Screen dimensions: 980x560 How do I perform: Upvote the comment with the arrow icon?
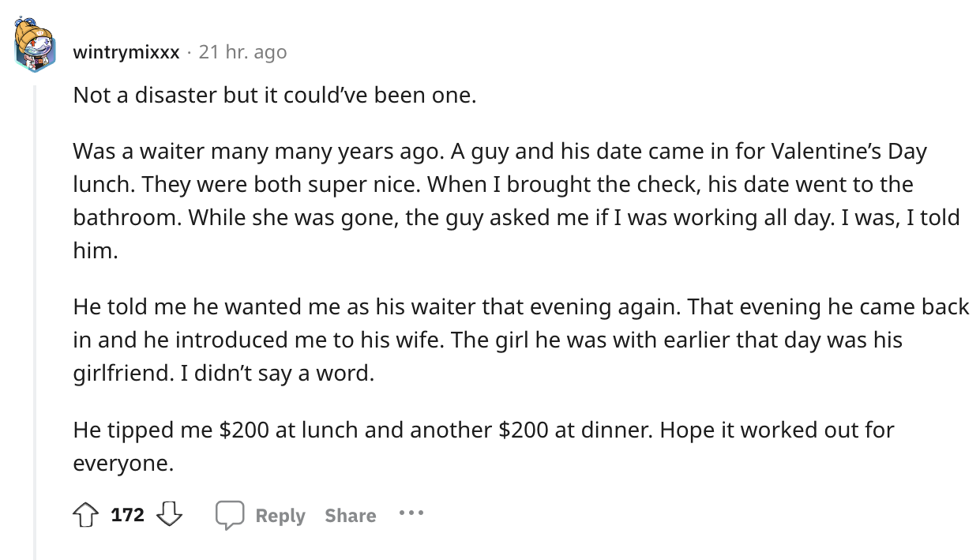[84, 514]
